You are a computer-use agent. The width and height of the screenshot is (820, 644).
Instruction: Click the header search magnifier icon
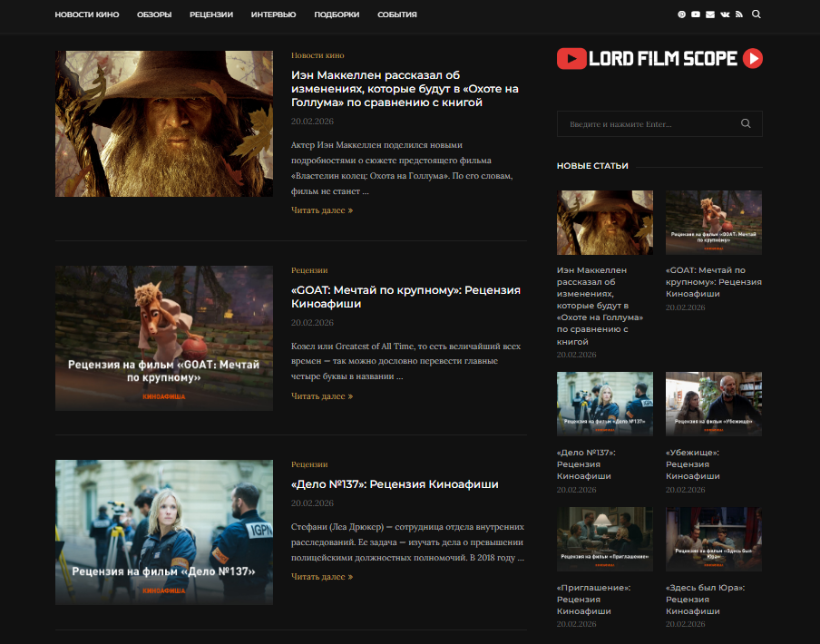click(x=757, y=15)
